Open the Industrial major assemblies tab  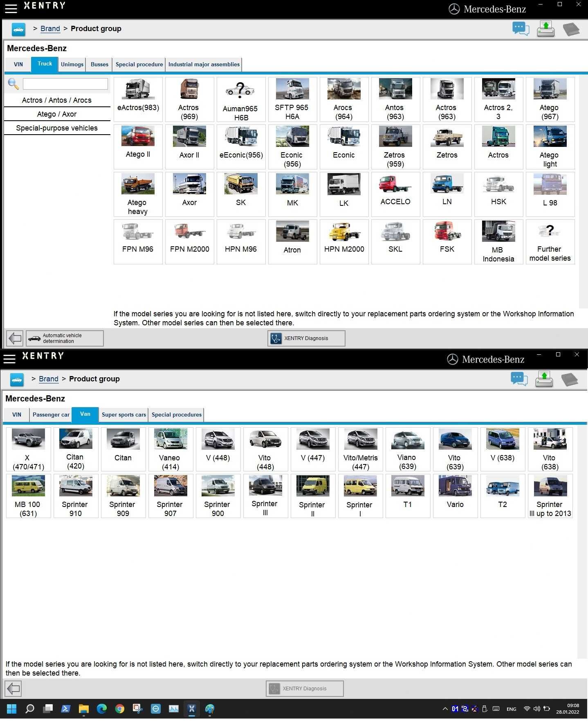pyautogui.click(x=204, y=65)
